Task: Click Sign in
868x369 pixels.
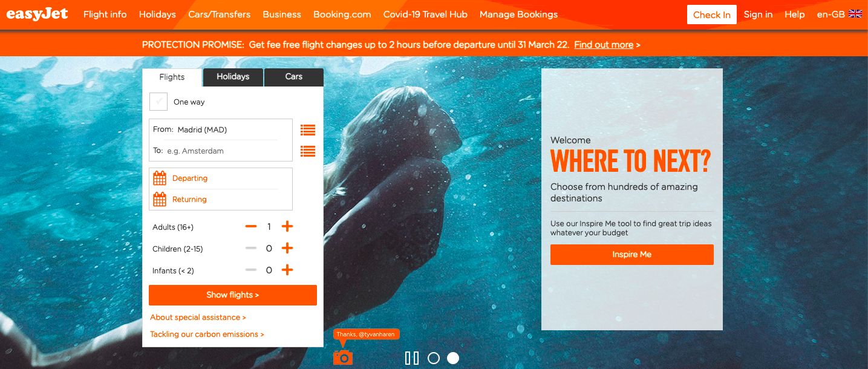Action: click(x=759, y=15)
